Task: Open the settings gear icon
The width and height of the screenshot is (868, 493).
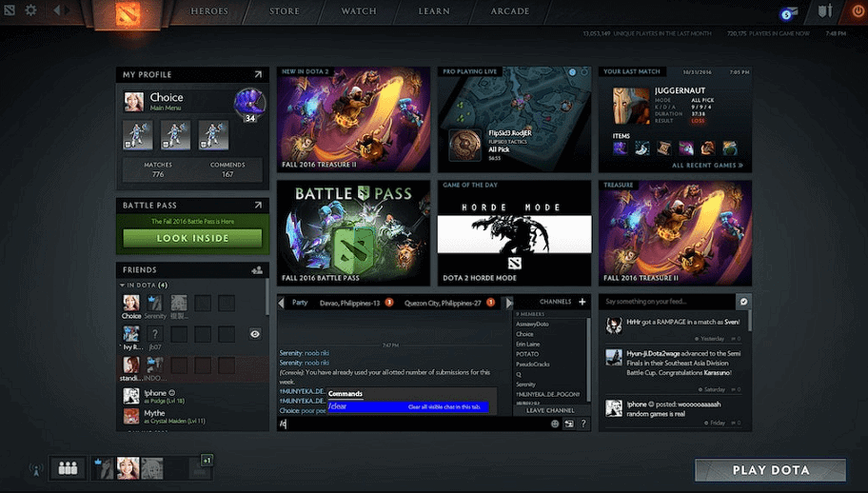Action: click(31, 10)
